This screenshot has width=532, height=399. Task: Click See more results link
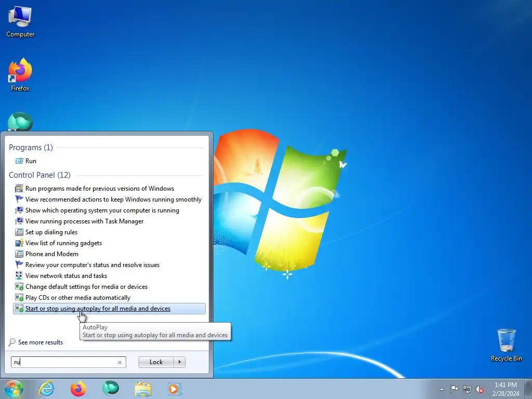[41, 342]
